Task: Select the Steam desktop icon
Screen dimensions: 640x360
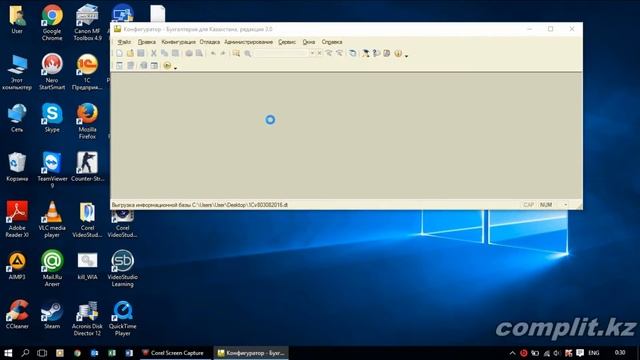Action: pyautogui.click(x=52, y=314)
